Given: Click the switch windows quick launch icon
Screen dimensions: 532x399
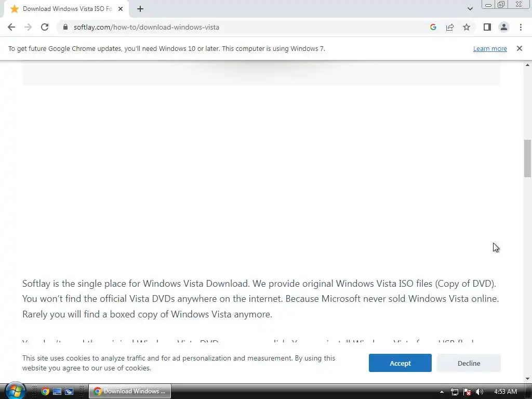Looking at the screenshot, I should (69, 391).
